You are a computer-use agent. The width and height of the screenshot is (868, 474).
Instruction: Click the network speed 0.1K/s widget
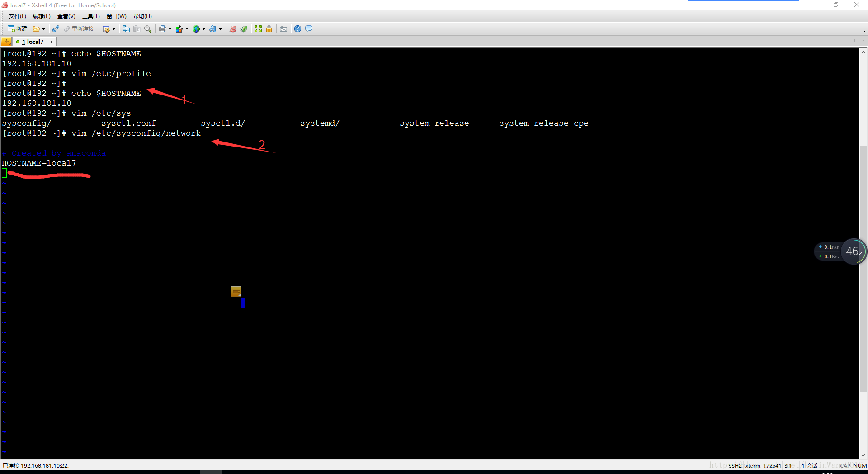click(x=829, y=251)
